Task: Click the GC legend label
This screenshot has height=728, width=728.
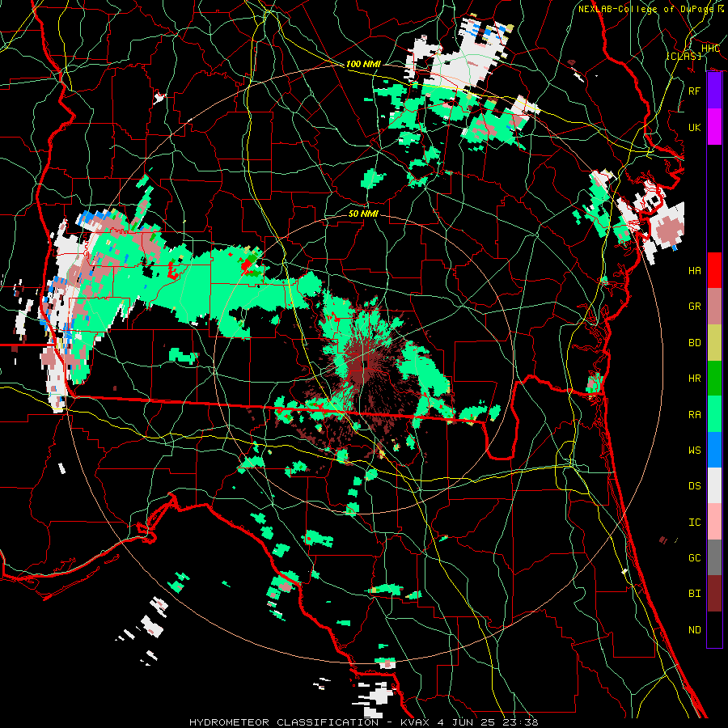Action: 694,557
